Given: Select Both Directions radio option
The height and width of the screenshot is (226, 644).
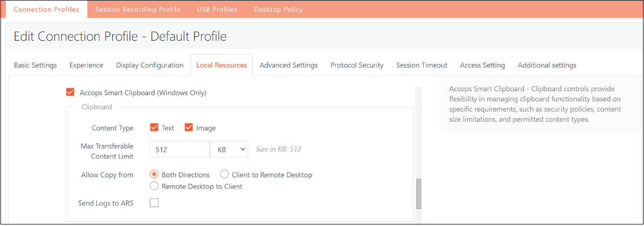Looking at the screenshot, I should (154, 174).
